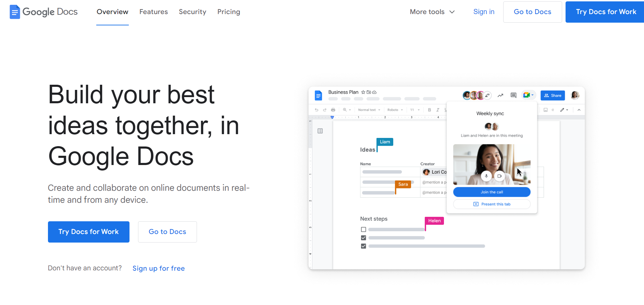The width and height of the screenshot is (644, 305).
Task: Click the Present this tab button
Action: pos(492,204)
